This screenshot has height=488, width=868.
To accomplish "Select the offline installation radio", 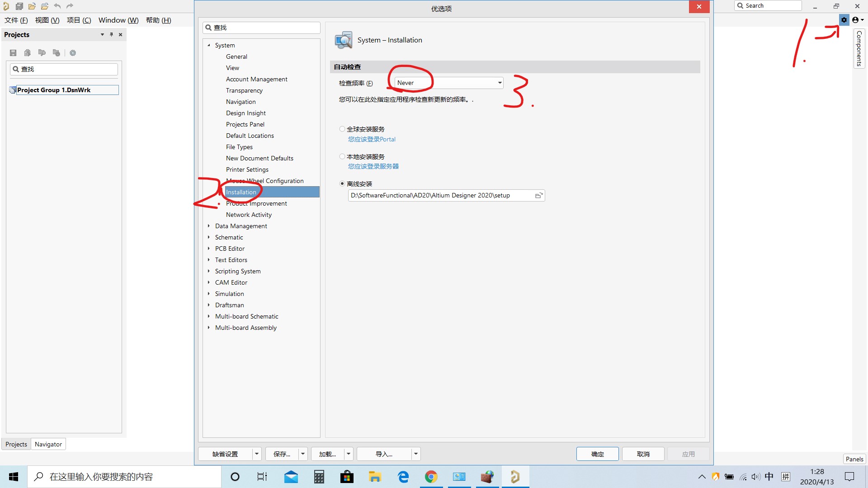I will coord(342,184).
